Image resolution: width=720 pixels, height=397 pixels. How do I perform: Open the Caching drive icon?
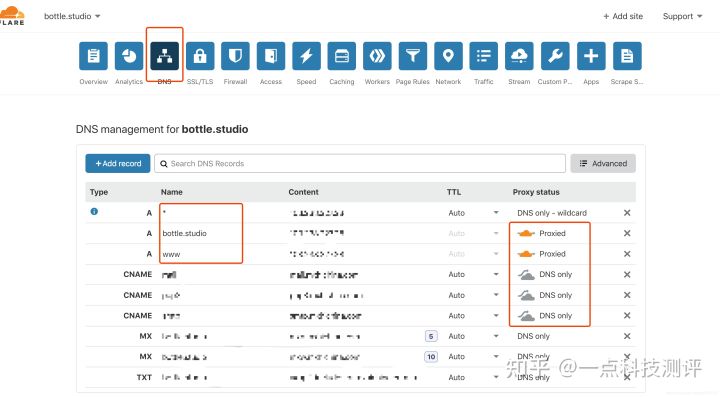(342, 56)
